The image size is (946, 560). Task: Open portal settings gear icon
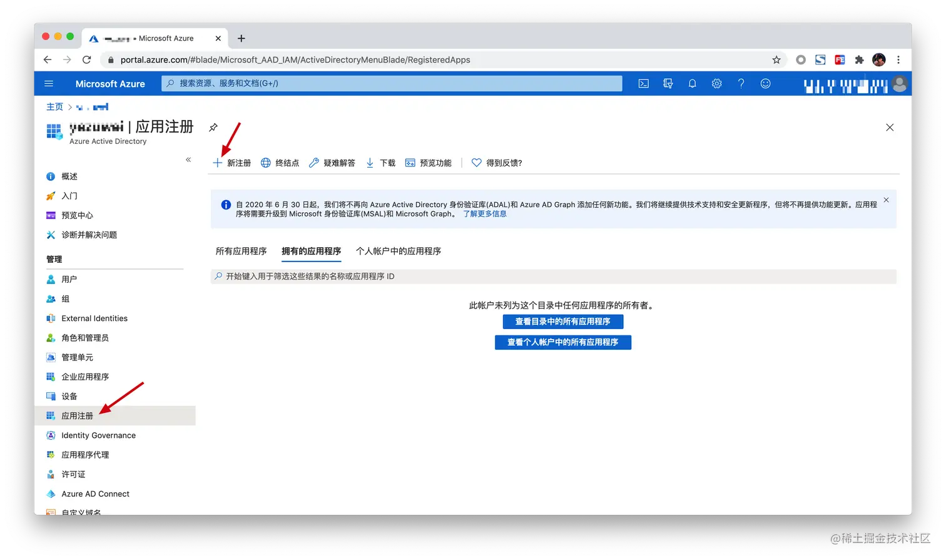716,83
